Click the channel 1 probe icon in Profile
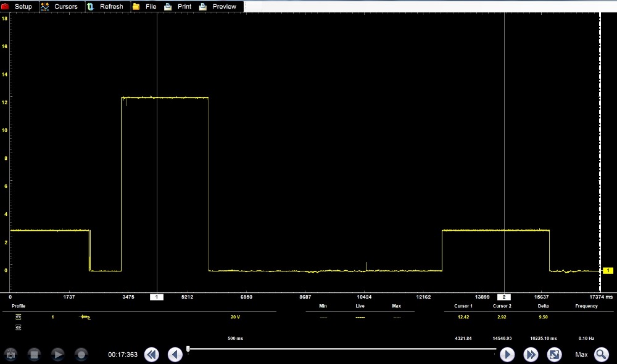 click(x=85, y=316)
